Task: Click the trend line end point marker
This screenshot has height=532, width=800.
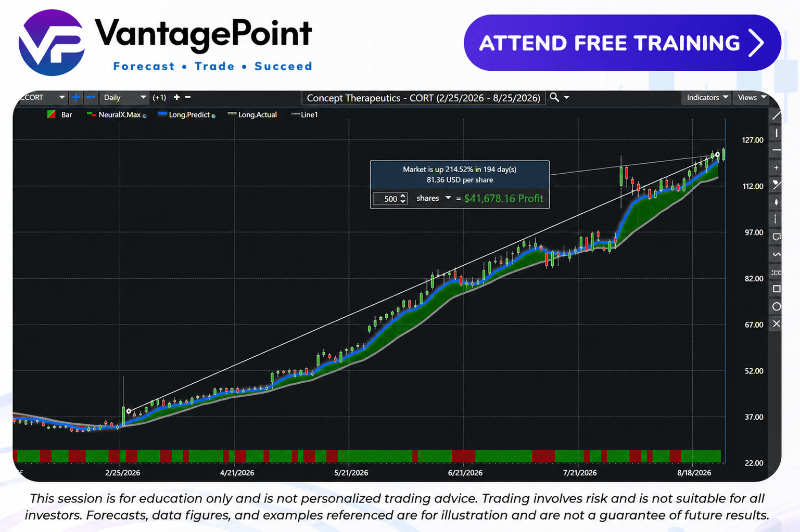Action: (x=717, y=154)
